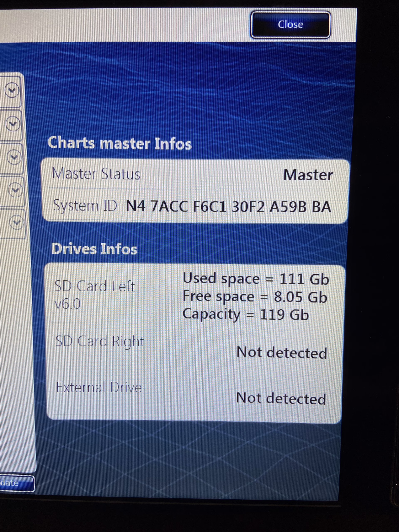Close the charts info panel
Screen dimensions: 399x532
pos(290,25)
